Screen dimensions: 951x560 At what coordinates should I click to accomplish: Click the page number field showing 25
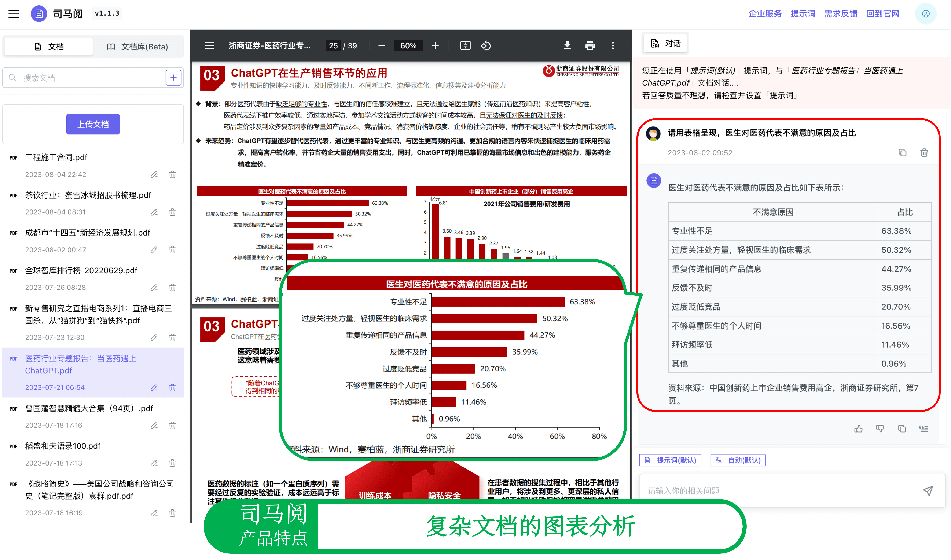333,46
